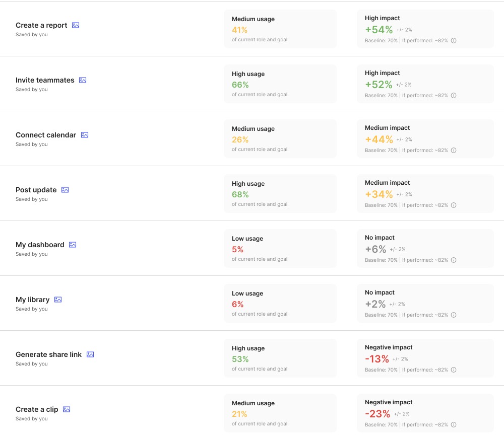Open screenshot icon beside Invite teammates
This screenshot has width=504, height=439.
coord(83,80)
